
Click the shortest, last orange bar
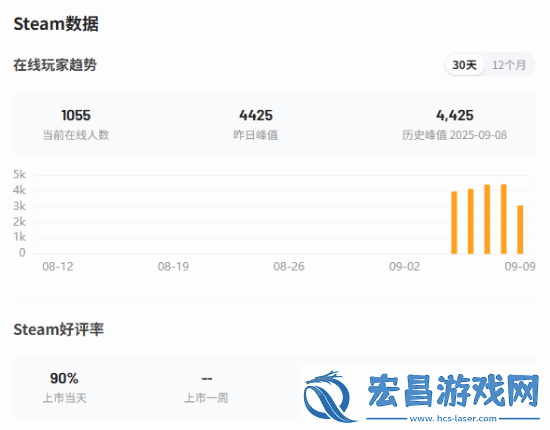(520, 230)
